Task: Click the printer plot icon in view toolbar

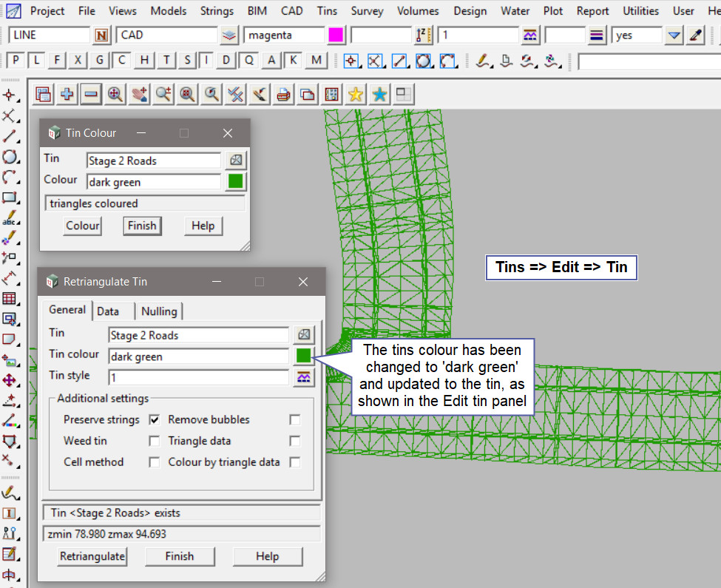Action: pos(282,94)
